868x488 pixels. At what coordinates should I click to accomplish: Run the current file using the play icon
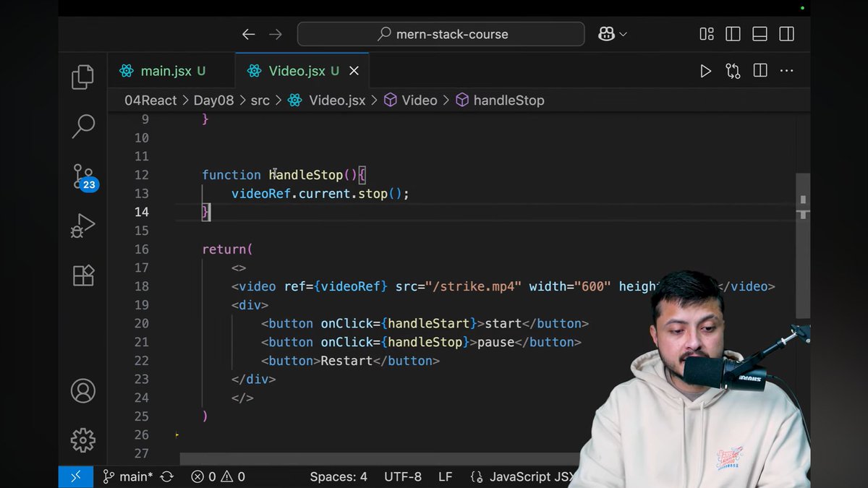(706, 70)
